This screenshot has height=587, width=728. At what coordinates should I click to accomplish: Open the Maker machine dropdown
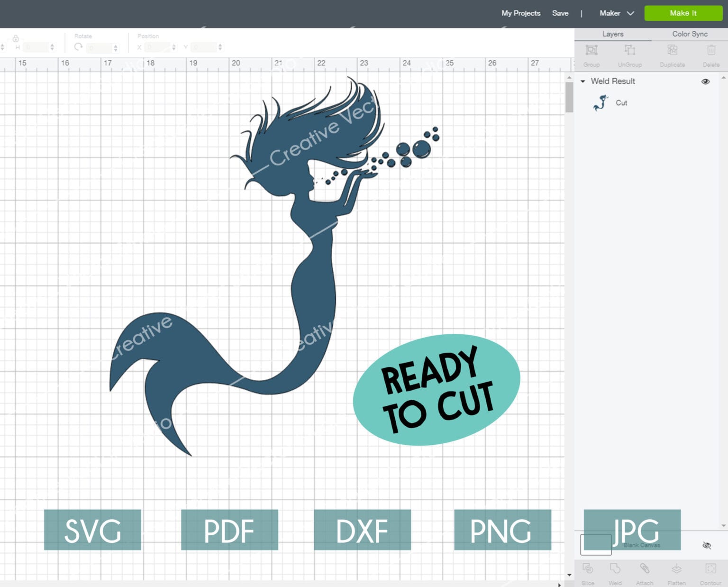[x=617, y=13]
